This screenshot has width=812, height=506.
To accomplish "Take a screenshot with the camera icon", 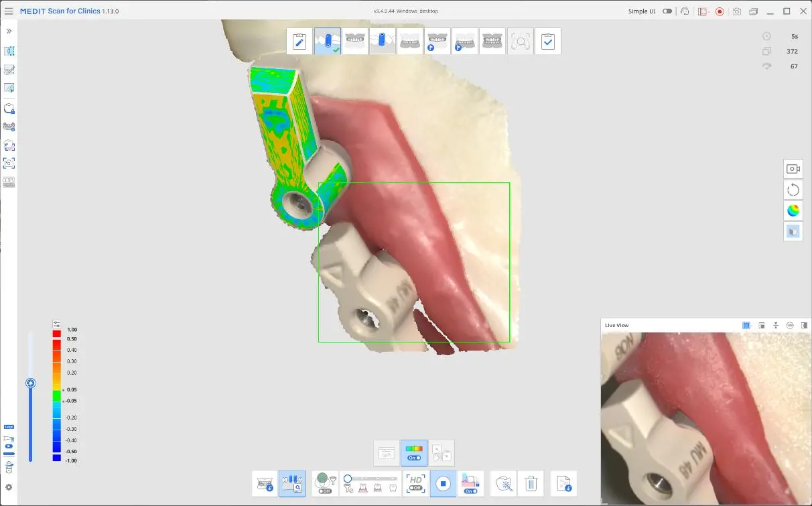I will click(737, 11).
